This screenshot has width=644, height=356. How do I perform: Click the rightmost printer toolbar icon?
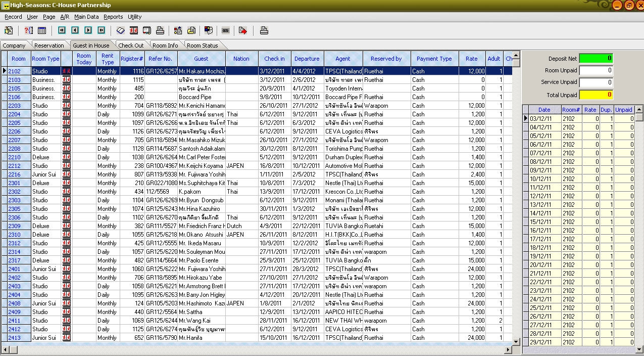pyautogui.click(x=264, y=30)
